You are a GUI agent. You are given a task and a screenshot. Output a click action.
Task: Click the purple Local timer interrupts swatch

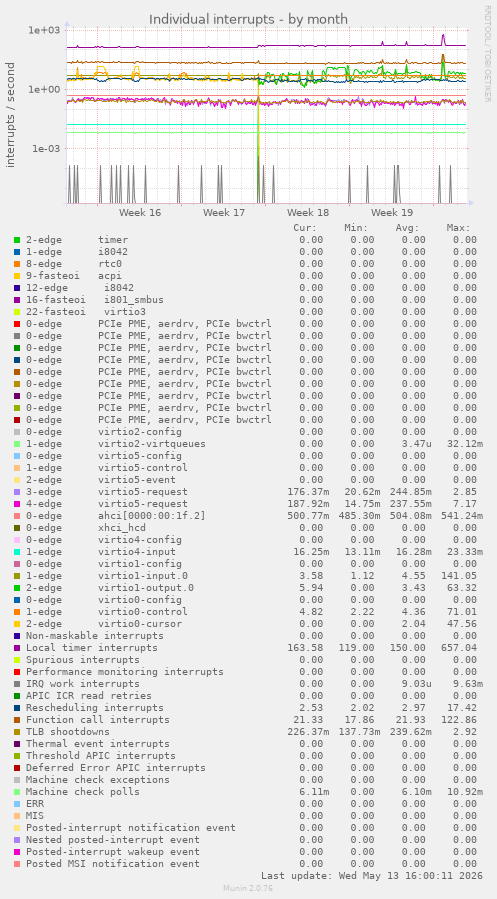[x=17, y=648]
